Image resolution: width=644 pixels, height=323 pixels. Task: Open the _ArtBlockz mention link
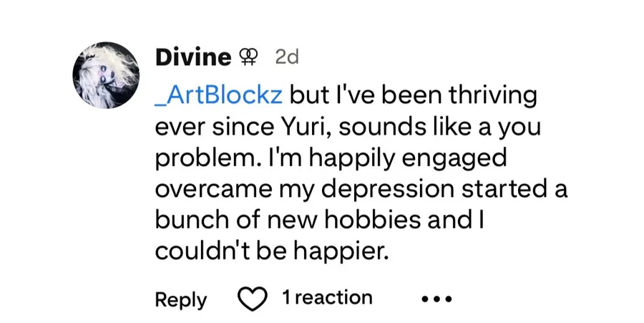[x=219, y=95]
